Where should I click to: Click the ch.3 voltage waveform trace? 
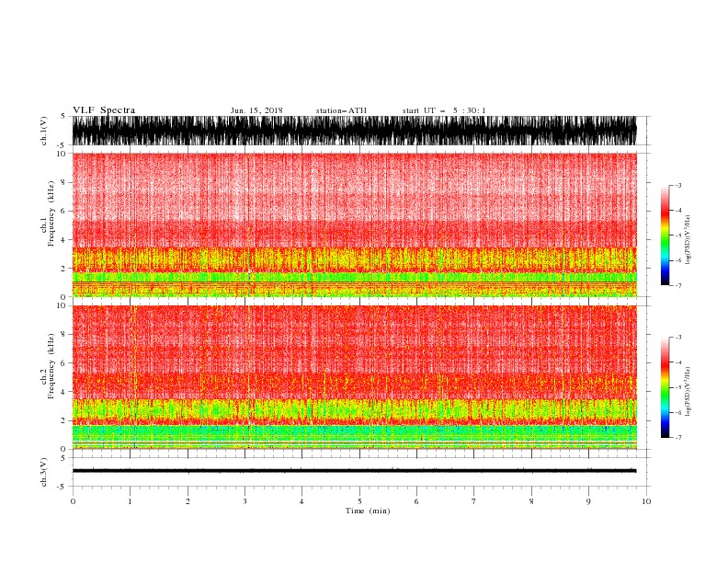tap(354, 471)
